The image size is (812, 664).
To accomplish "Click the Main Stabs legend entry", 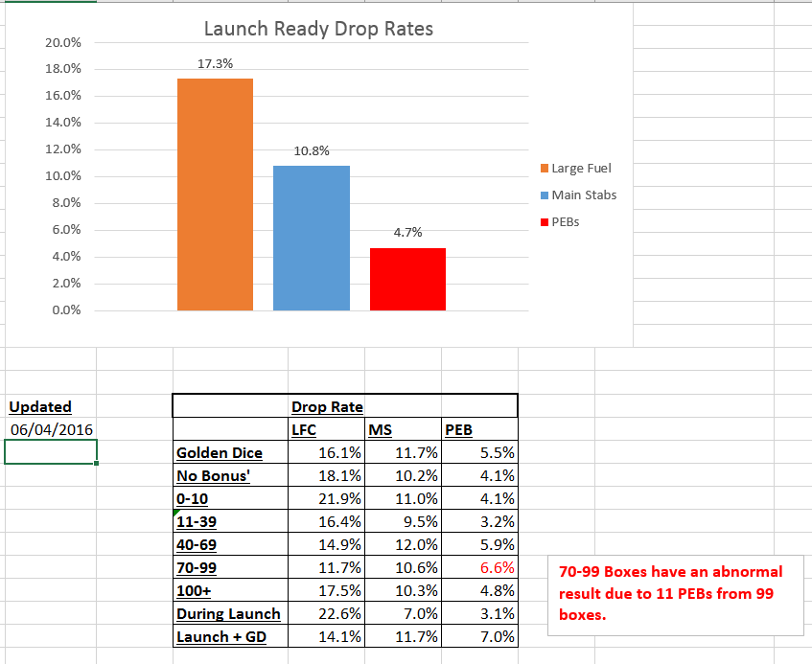I will point(584,195).
